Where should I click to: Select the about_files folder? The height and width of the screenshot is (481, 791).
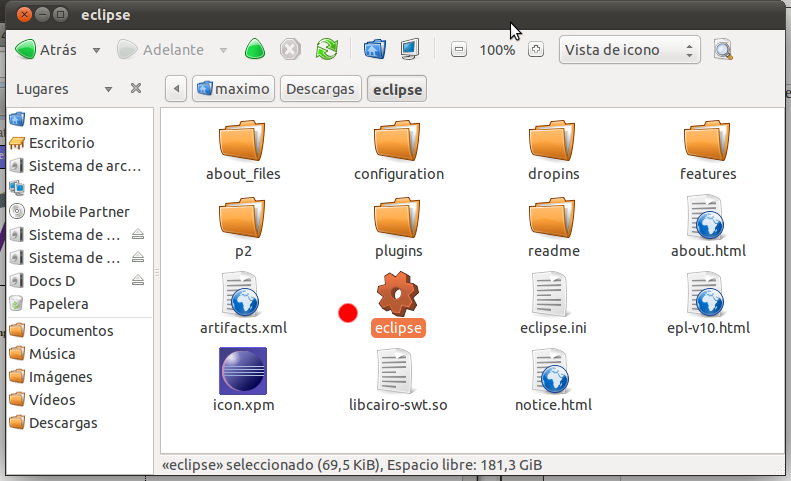tap(243, 150)
